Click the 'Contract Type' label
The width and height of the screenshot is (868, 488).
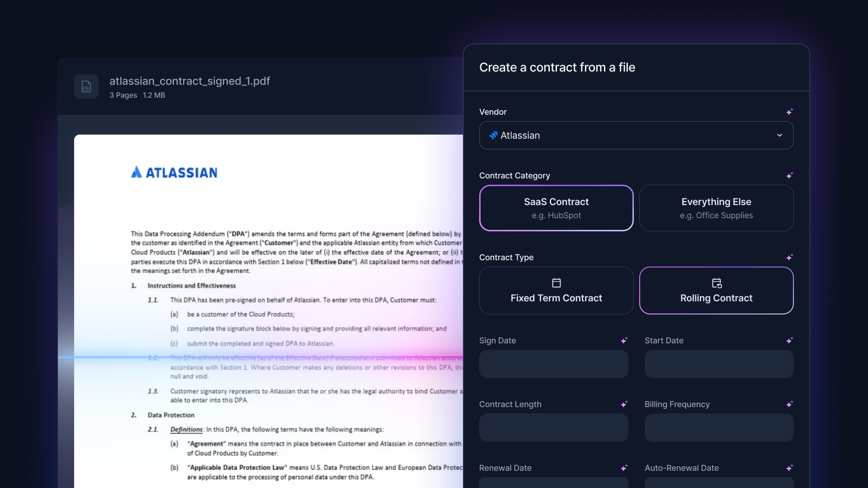tap(506, 257)
